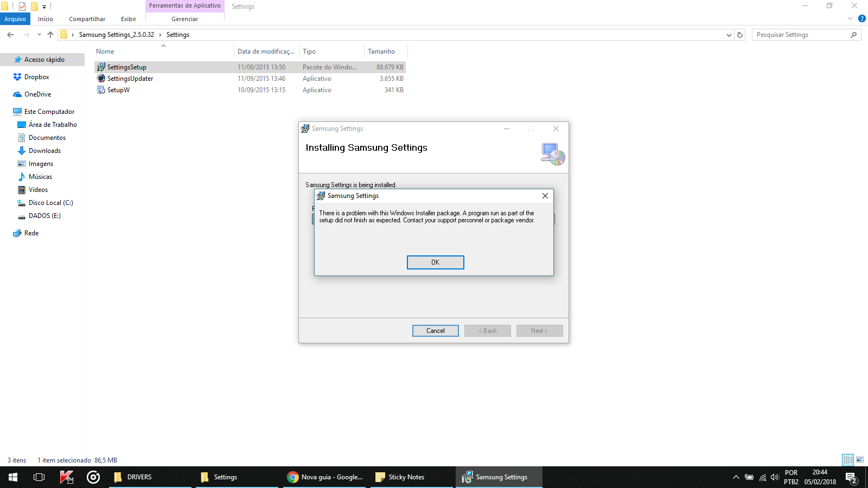
Task: Open Músicas folder in sidebar
Action: (40, 177)
